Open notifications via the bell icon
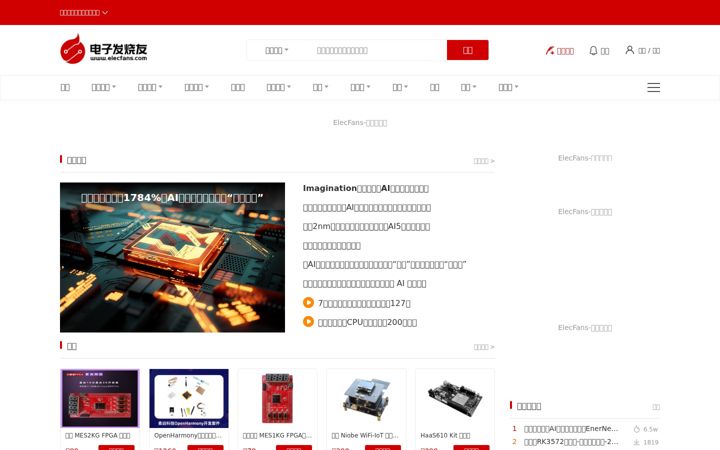Screen dimensions: 720x450 (593, 51)
